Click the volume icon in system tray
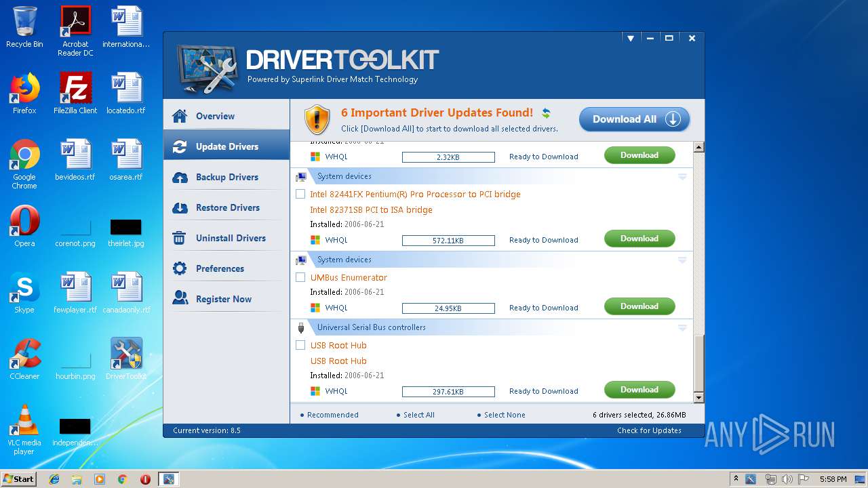The image size is (868, 488). [787, 479]
